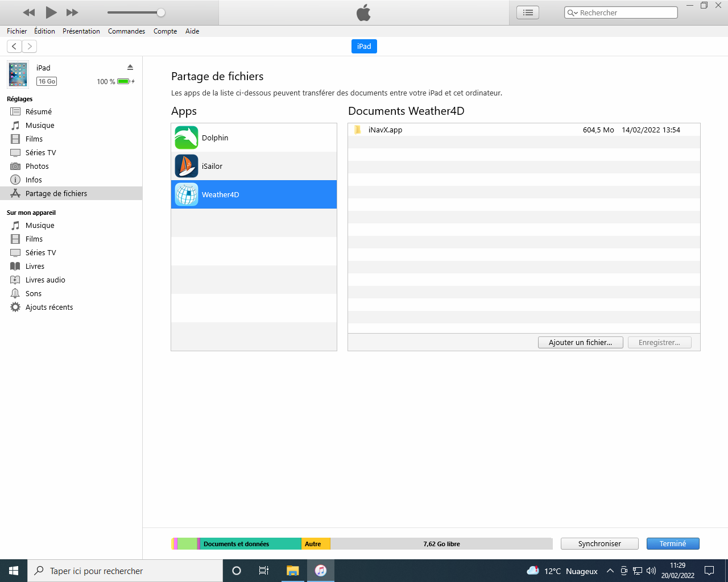The height and width of the screenshot is (582, 728).
Task: Open the Compte menu
Action: (x=165, y=31)
